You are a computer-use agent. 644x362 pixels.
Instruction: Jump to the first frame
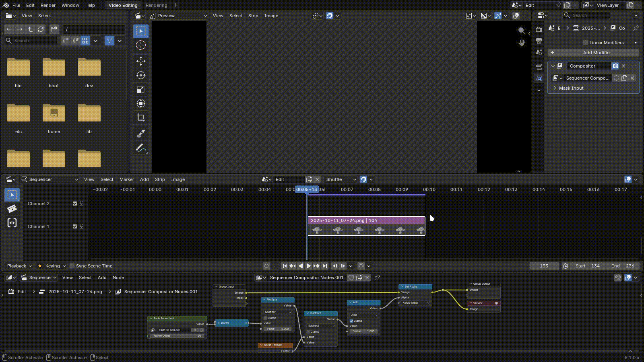pos(285,266)
